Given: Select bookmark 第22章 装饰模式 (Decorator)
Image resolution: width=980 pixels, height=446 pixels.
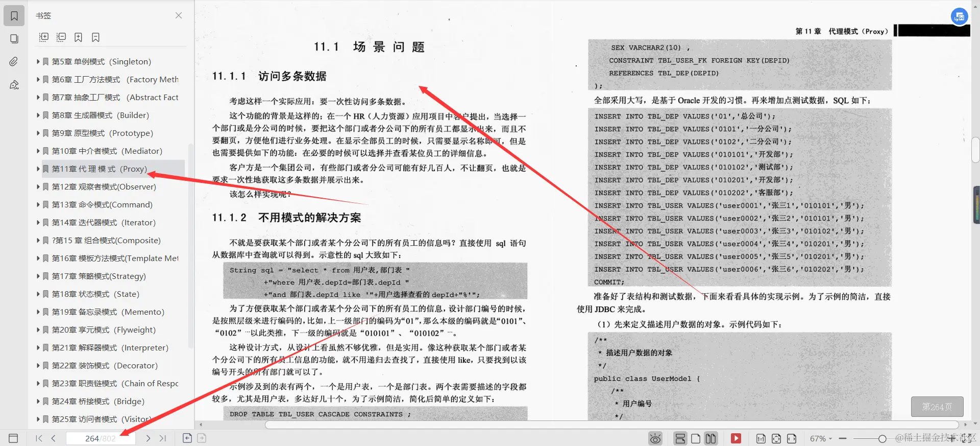Looking at the screenshot, I should tap(105, 365).
